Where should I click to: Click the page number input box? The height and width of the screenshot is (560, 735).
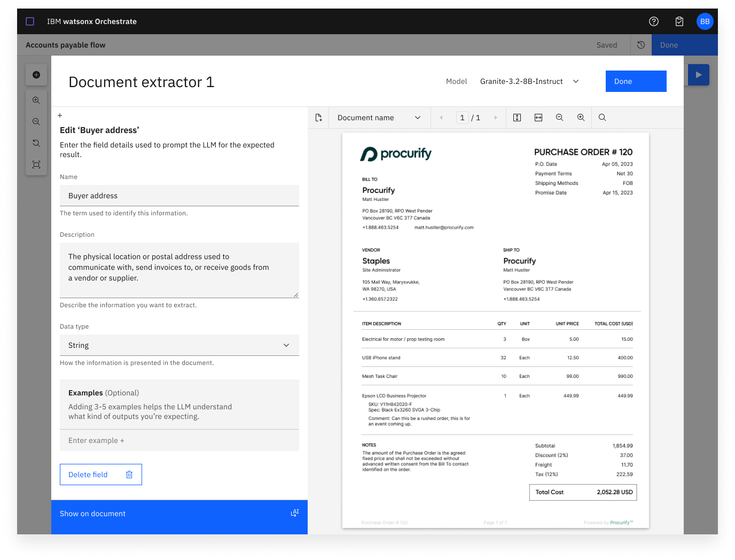point(463,118)
